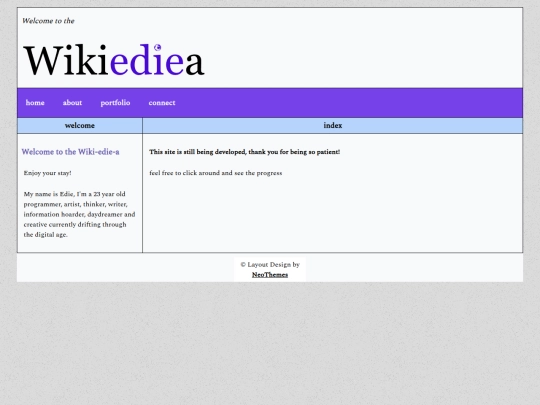Viewport: 540px width, 405px height.
Task: Follow the NeoThemes footer link
Action: click(x=270, y=275)
